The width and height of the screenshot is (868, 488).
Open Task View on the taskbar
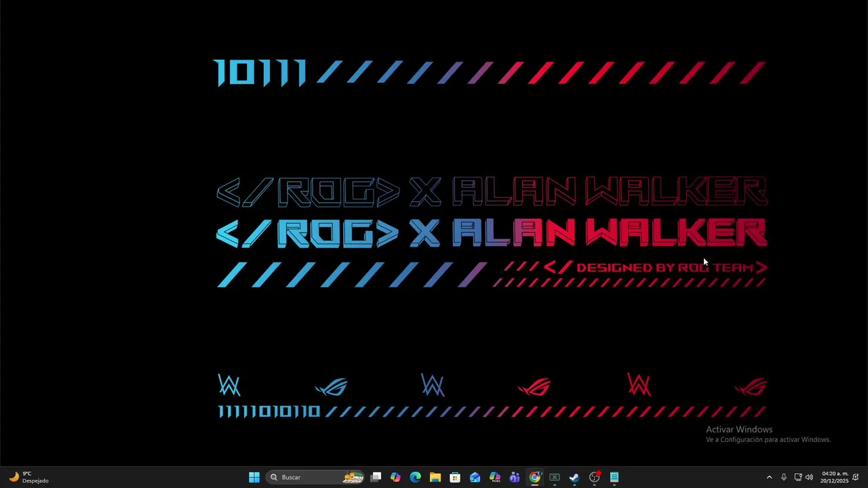(376, 477)
